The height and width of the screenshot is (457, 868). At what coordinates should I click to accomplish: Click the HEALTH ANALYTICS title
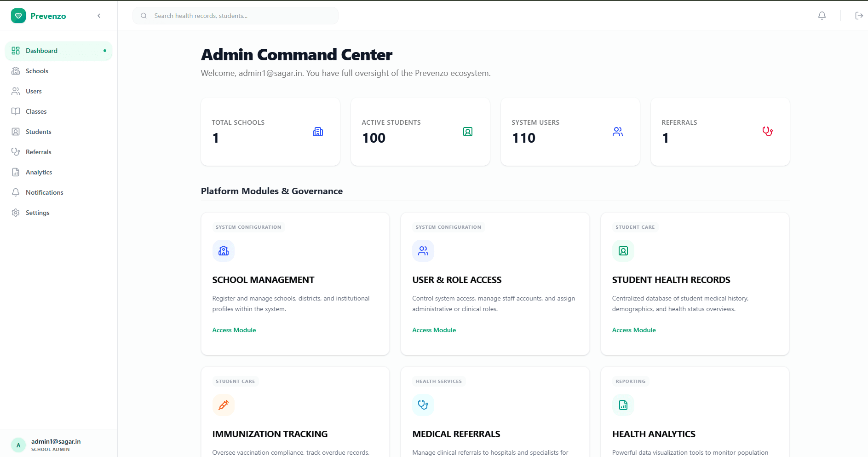pos(654,434)
